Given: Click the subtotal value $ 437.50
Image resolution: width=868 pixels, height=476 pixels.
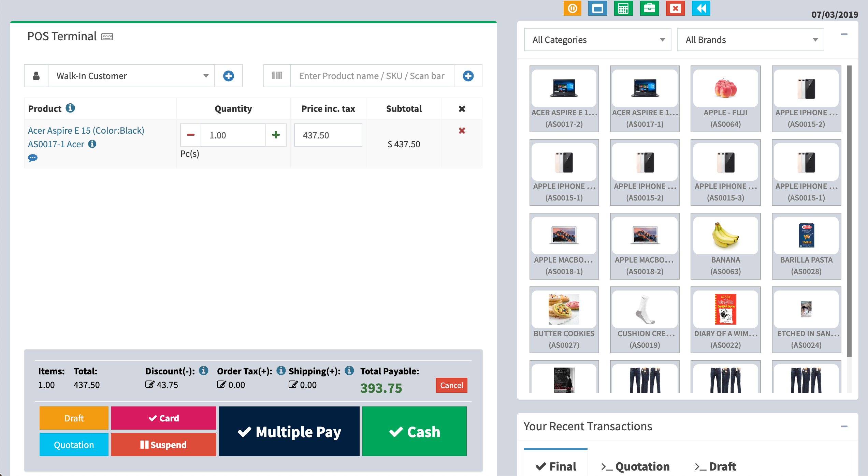Looking at the screenshot, I should [404, 144].
